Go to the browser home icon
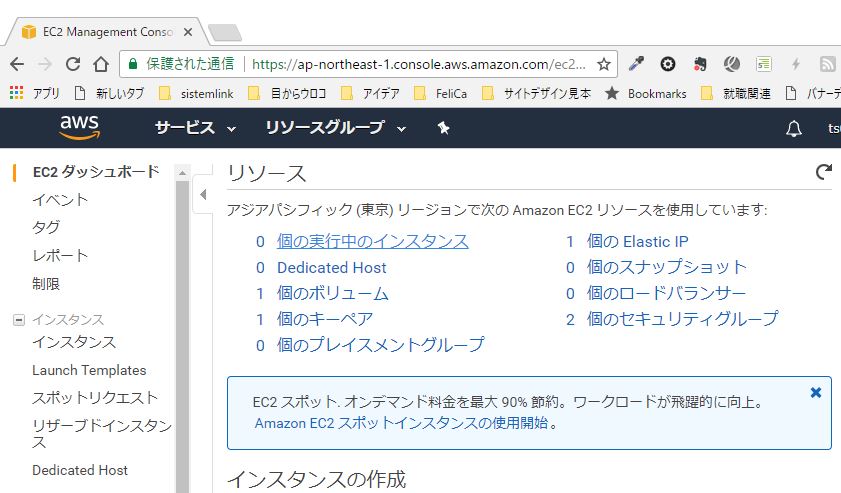This screenshot has height=493, width=841. coord(101,64)
